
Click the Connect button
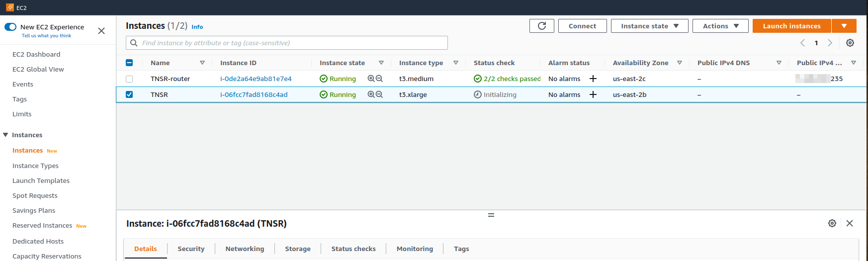(x=582, y=26)
